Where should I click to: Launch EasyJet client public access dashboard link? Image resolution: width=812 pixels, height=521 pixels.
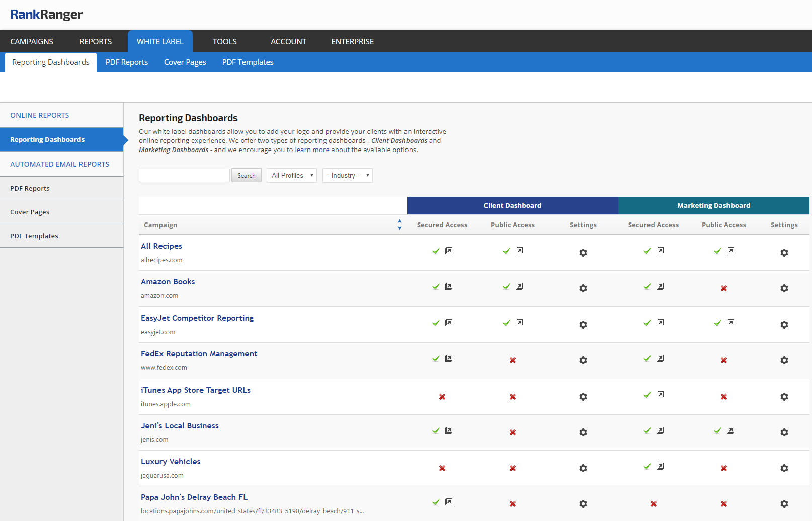(519, 323)
